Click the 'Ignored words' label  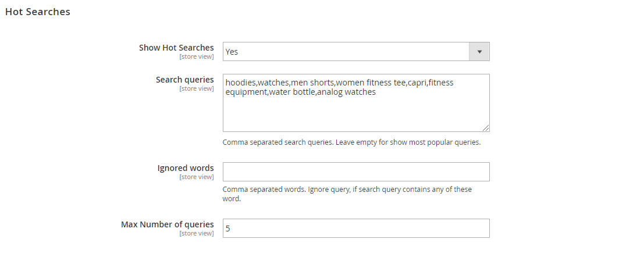tap(186, 168)
